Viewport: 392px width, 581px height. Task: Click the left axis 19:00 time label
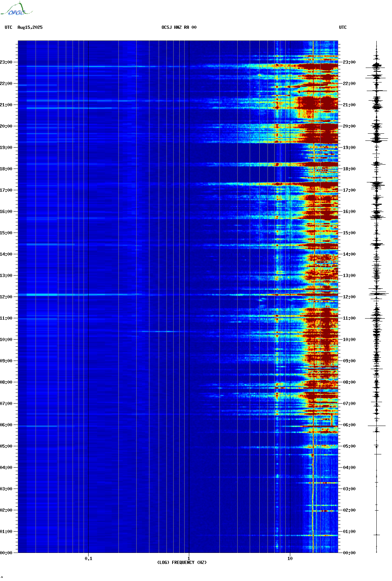click(x=6, y=148)
